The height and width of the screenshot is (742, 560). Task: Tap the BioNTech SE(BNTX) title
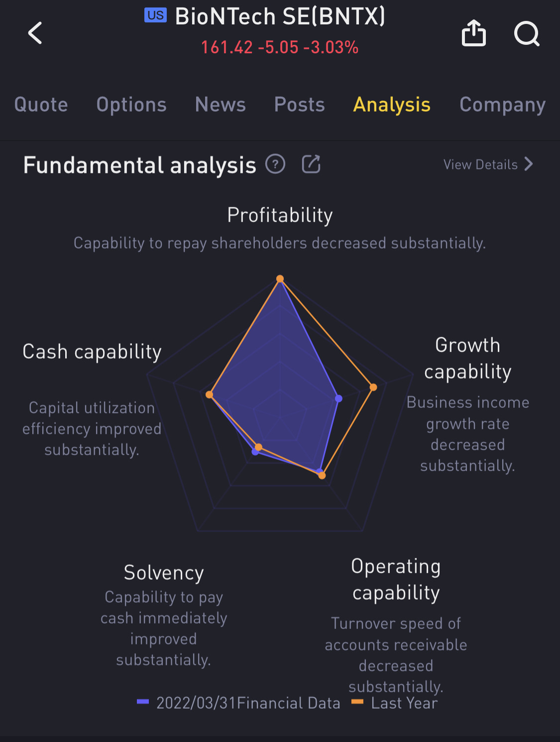click(x=280, y=16)
